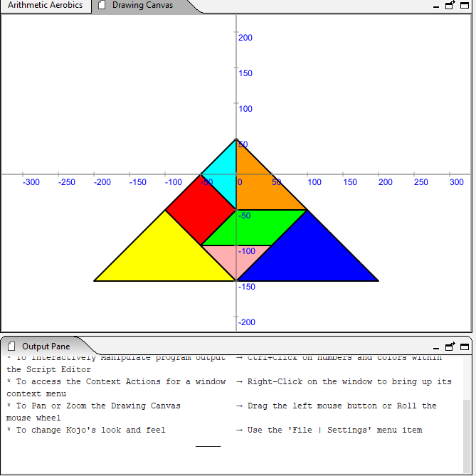Click the -150 label on the horizontal axis

137,182
